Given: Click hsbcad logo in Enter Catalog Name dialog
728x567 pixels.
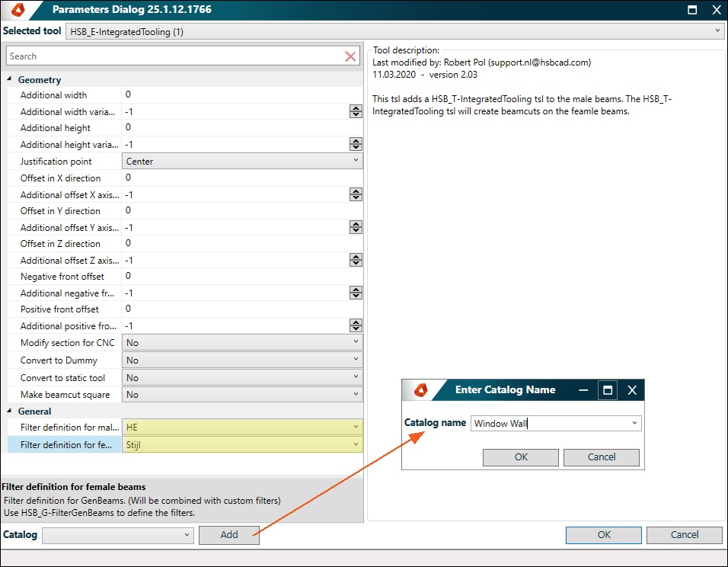Looking at the screenshot, I should tap(420, 390).
